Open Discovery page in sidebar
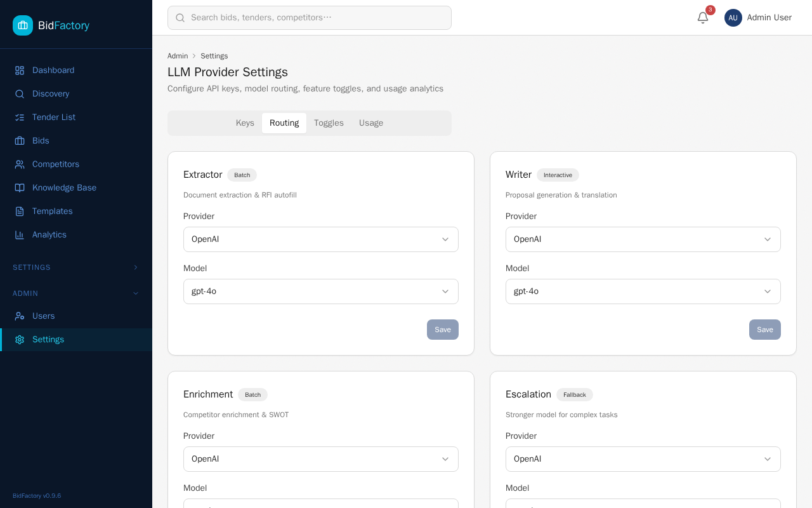This screenshot has height=508, width=812. pyautogui.click(x=76, y=94)
